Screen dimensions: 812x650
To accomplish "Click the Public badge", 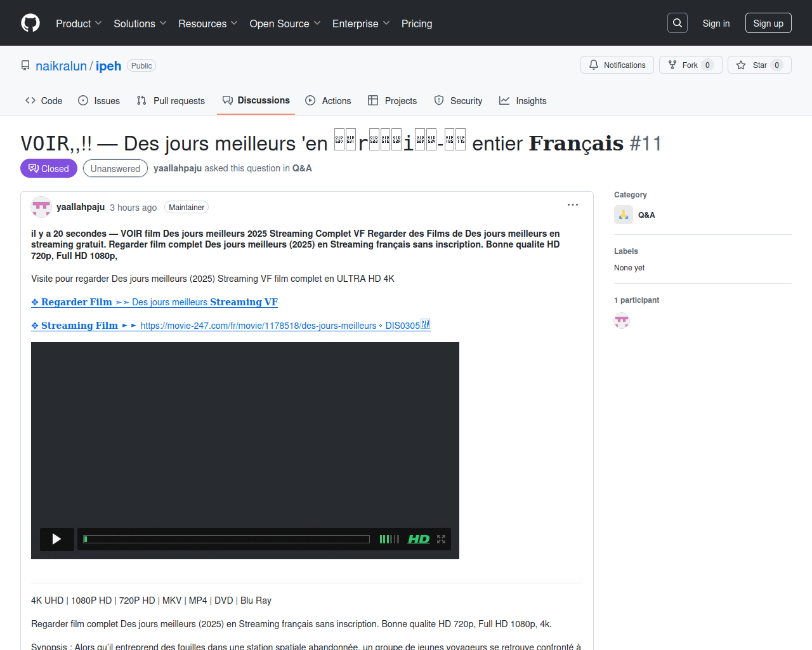I will point(141,65).
